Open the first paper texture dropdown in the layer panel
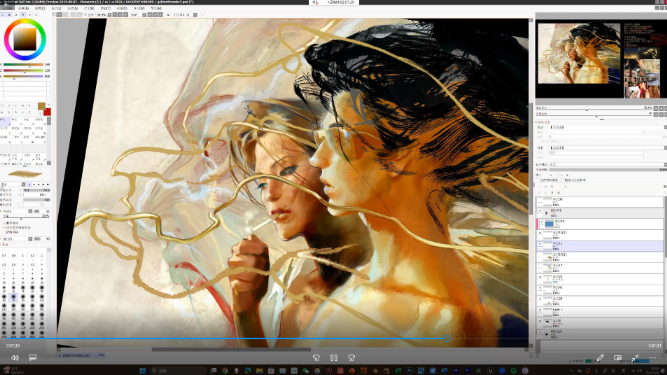This screenshot has width=667, height=375. click(608, 127)
